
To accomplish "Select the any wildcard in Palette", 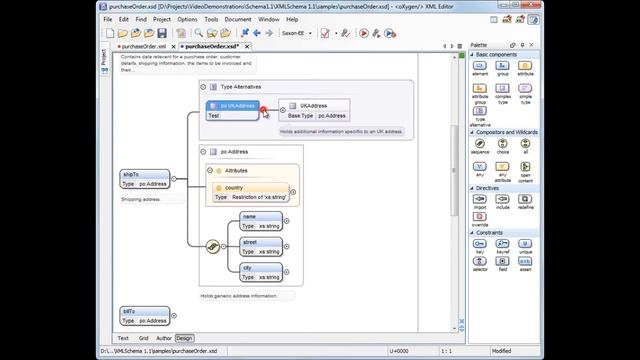I will 480,169.
